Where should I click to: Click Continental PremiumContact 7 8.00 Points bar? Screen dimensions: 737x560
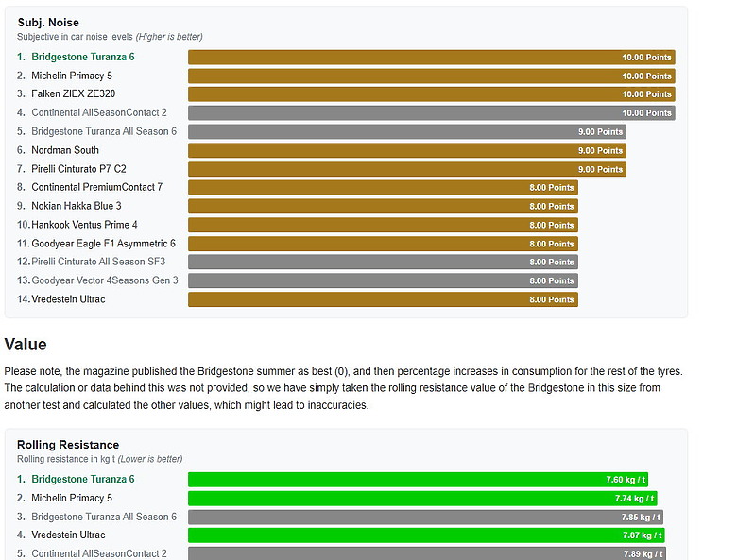[383, 187]
